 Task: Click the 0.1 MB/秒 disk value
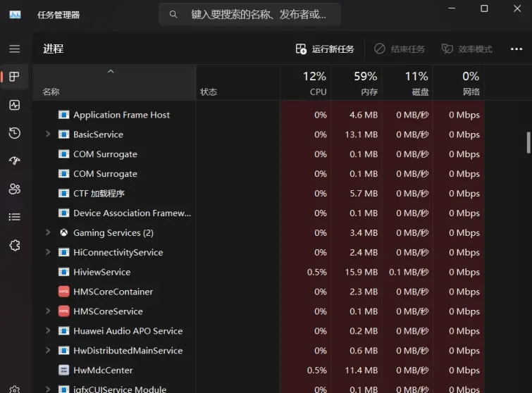pyautogui.click(x=409, y=272)
